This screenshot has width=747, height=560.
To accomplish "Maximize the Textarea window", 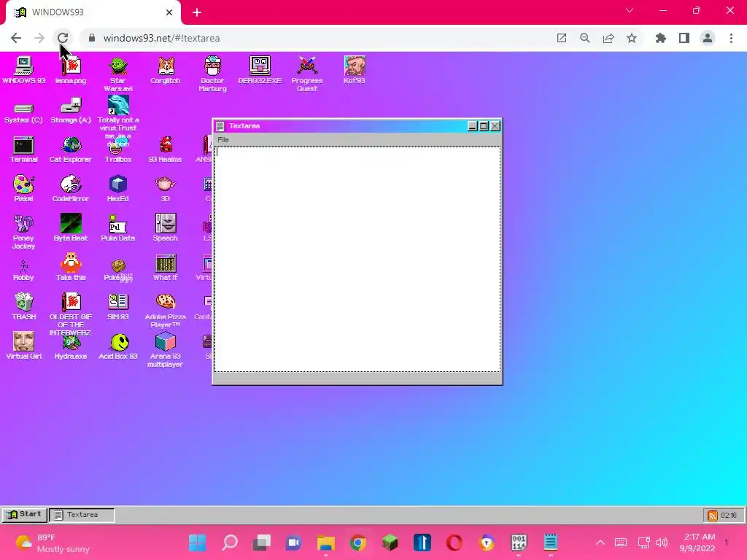I will (x=484, y=125).
